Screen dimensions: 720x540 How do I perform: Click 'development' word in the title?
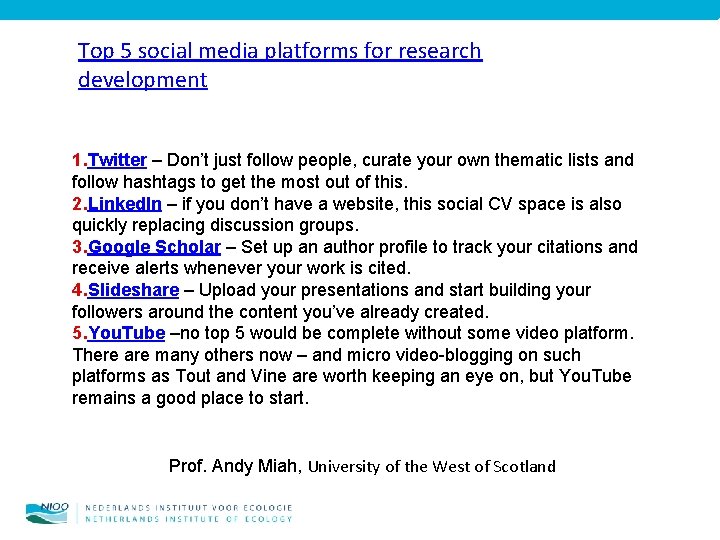tap(143, 80)
